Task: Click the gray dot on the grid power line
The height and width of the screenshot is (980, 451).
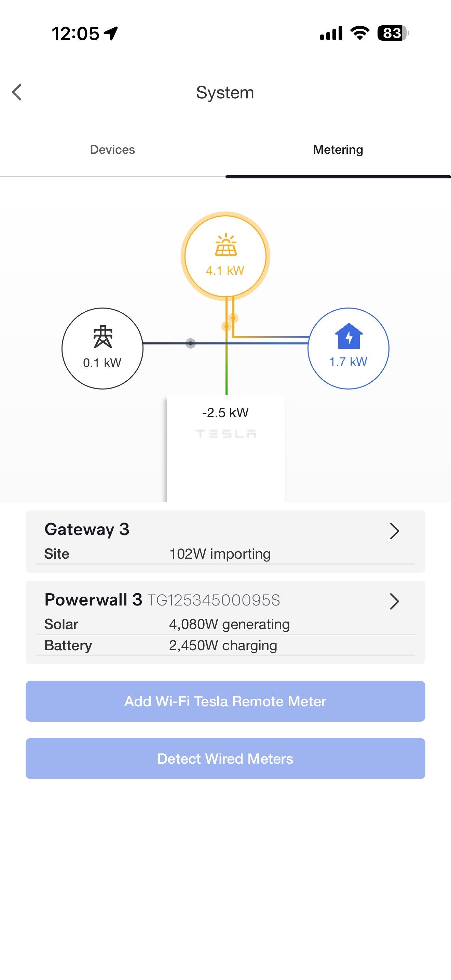Action: (190, 343)
